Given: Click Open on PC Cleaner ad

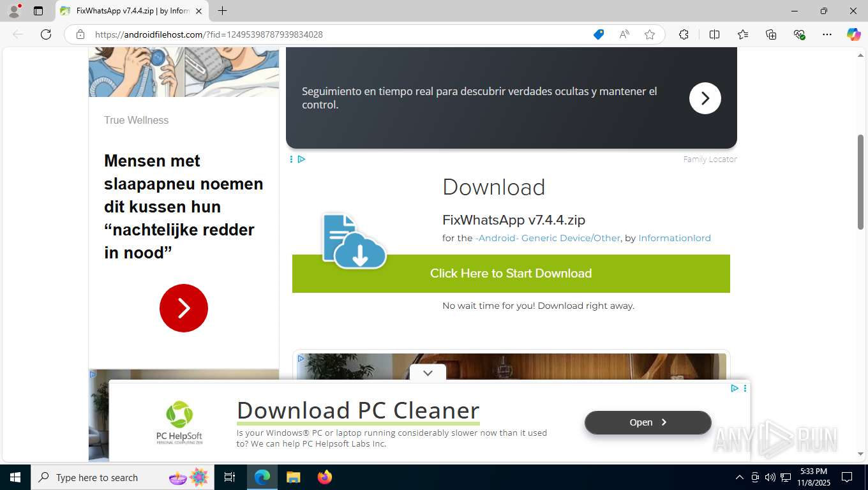Looking at the screenshot, I should coord(648,422).
